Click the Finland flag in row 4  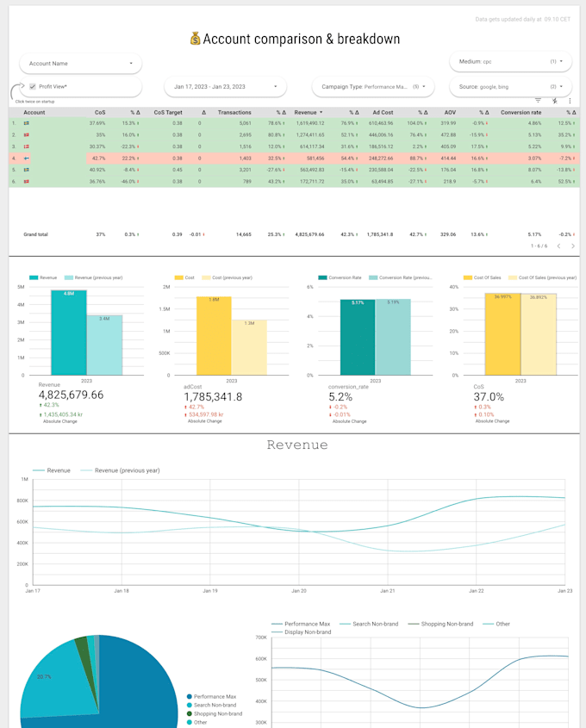tap(27, 159)
